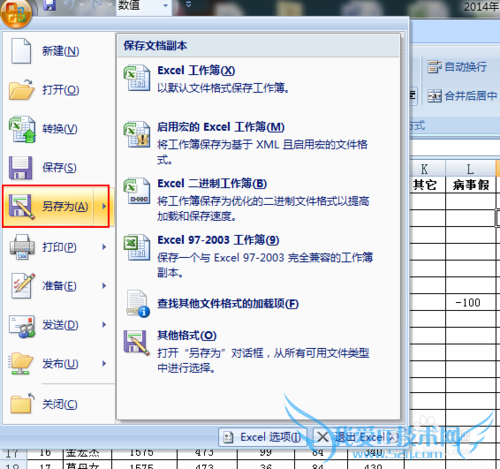Click the 保存文档副本 panel heading
The width and height of the screenshot is (500, 469).
coord(155,46)
